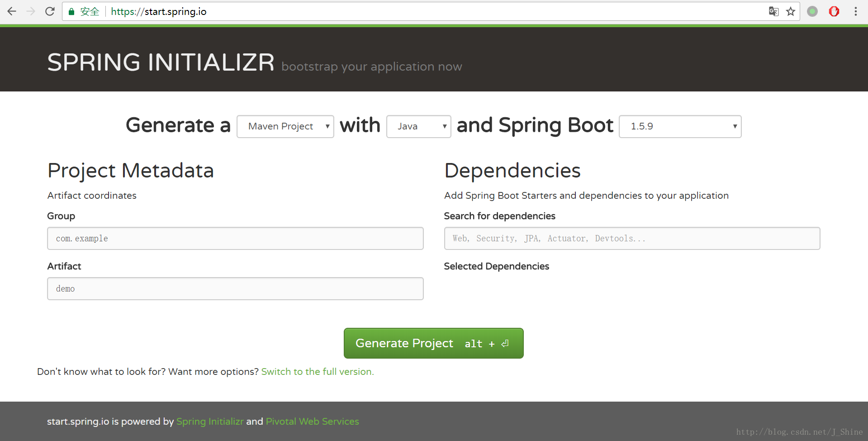The height and width of the screenshot is (441, 868).
Task: Click the green Generate Project button
Action: click(434, 343)
